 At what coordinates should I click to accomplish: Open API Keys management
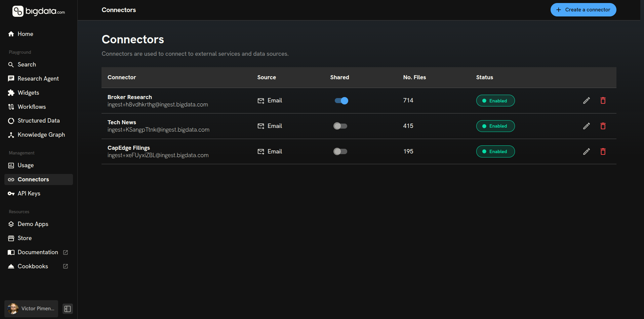tap(39, 193)
